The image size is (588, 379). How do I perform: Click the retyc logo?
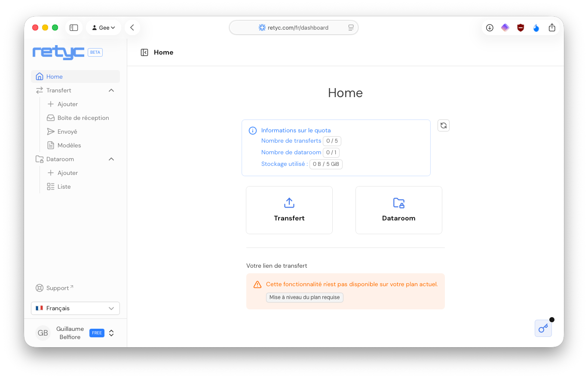(58, 52)
